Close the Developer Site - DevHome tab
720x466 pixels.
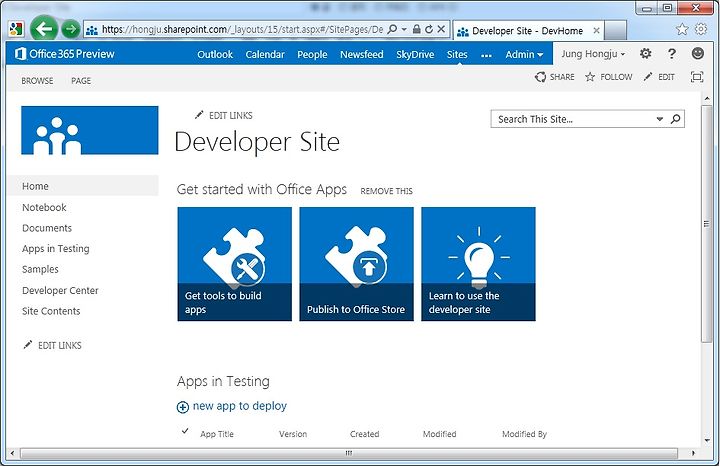pyautogui.click(x=596, y=31)
